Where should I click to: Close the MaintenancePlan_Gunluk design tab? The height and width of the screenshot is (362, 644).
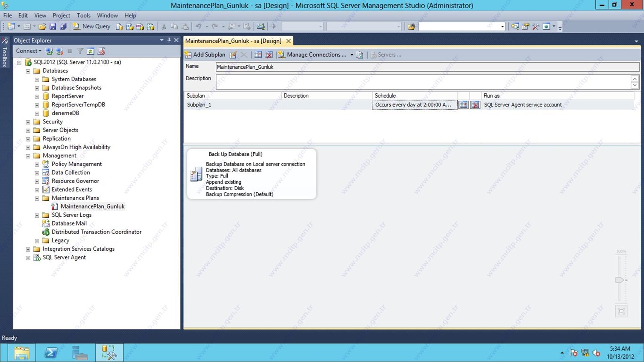[x=288, y=41]
